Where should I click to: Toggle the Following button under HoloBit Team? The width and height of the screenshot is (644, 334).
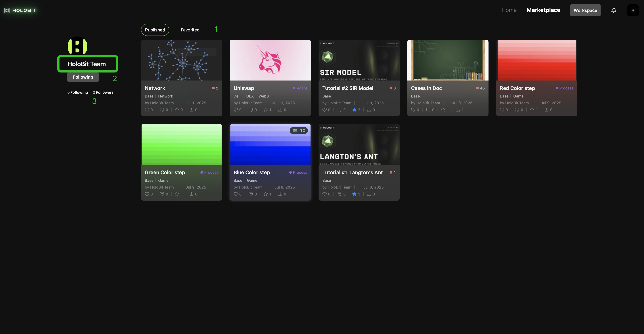(x=83, y=77)
